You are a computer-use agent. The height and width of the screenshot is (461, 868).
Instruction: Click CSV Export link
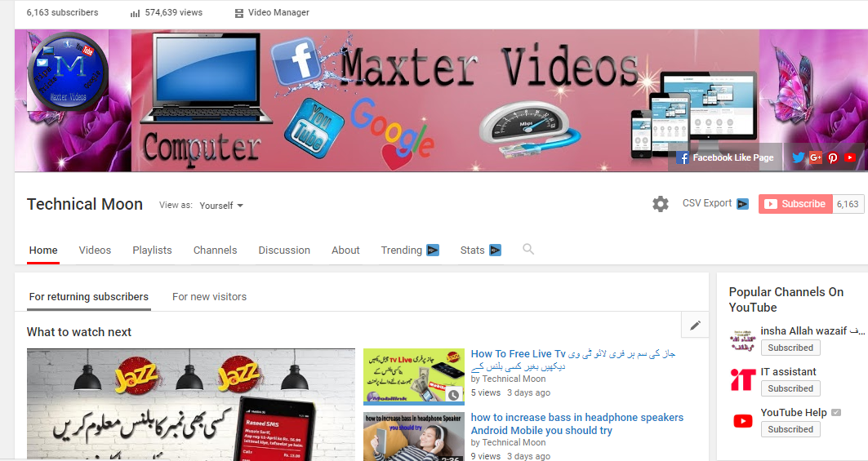pyautogui.click(x=707, y=203)
